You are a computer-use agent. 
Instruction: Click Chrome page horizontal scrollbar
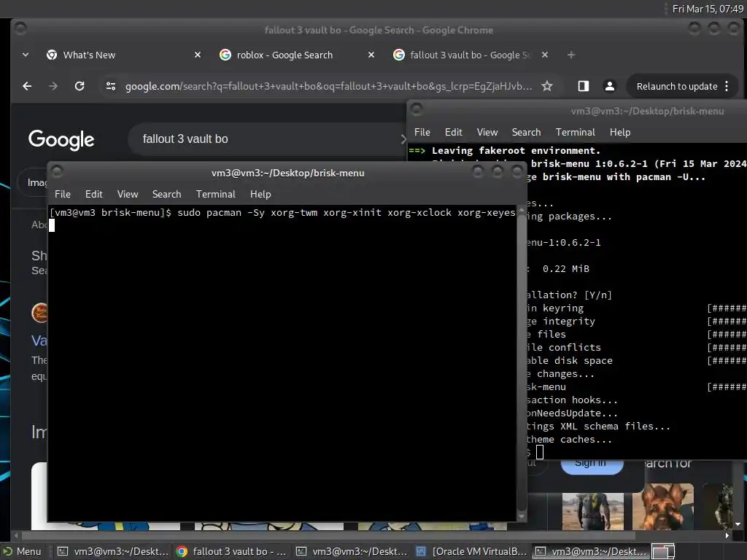(329, 535)
